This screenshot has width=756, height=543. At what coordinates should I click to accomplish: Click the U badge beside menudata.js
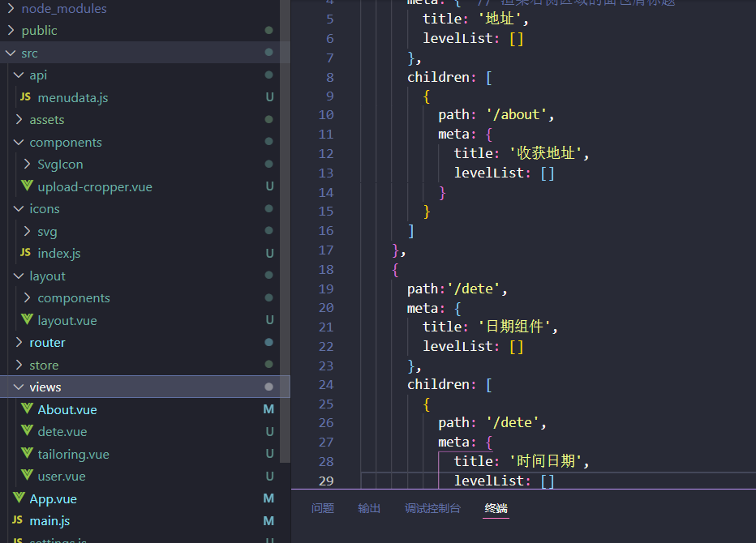[269, 97]
